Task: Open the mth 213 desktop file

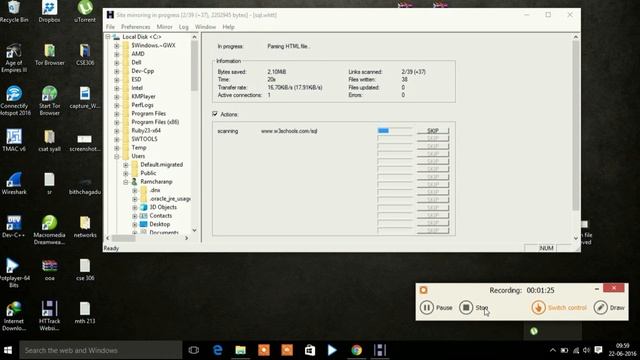Action: pos(85,313)
